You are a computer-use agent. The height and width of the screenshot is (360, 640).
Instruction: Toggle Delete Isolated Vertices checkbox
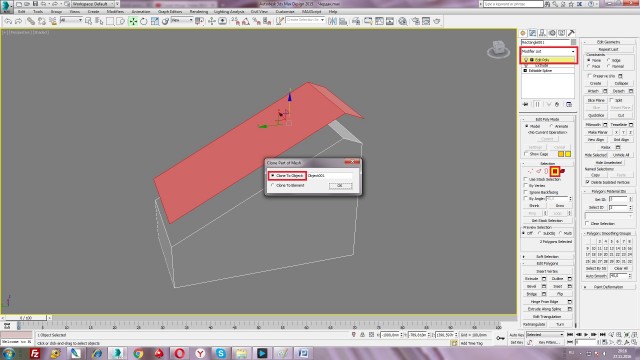[588, 182]
